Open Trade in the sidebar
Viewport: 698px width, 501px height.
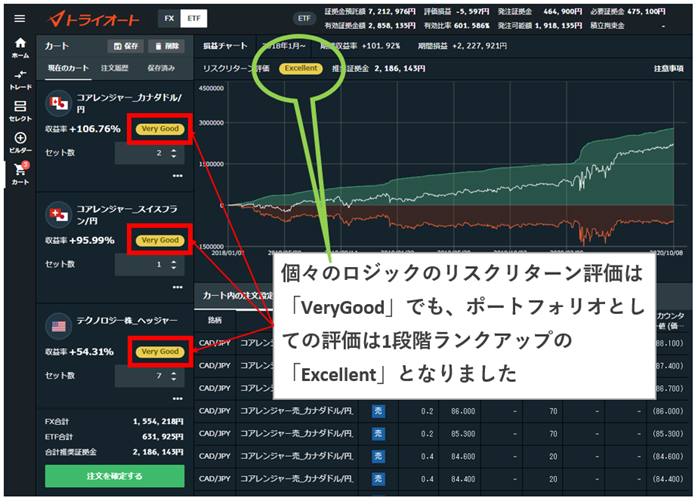click(x=20, y=80)
